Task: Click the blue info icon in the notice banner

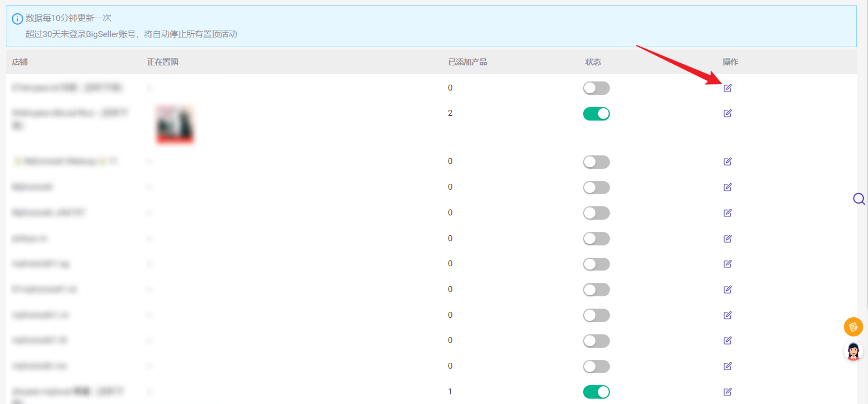Action: coord(17,19)
